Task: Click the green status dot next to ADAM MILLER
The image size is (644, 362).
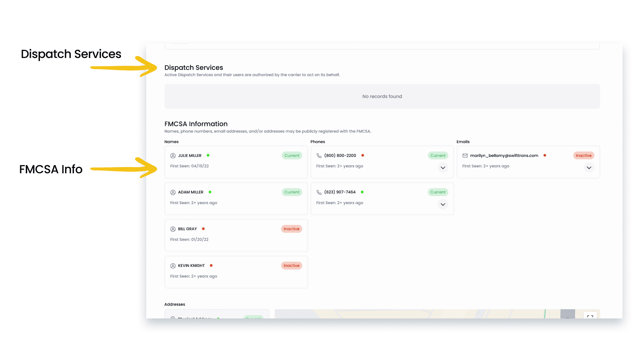Action: 210,192
